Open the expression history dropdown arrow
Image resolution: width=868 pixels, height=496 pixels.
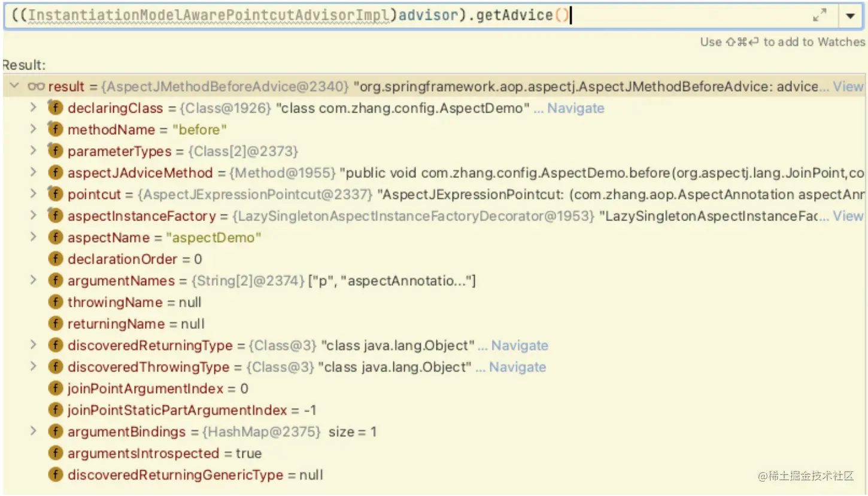(x=850, y=16)
